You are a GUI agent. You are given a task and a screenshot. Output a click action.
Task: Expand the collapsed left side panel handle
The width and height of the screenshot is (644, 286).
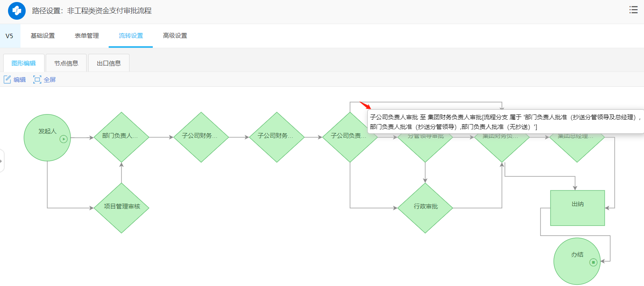[2, 161]
